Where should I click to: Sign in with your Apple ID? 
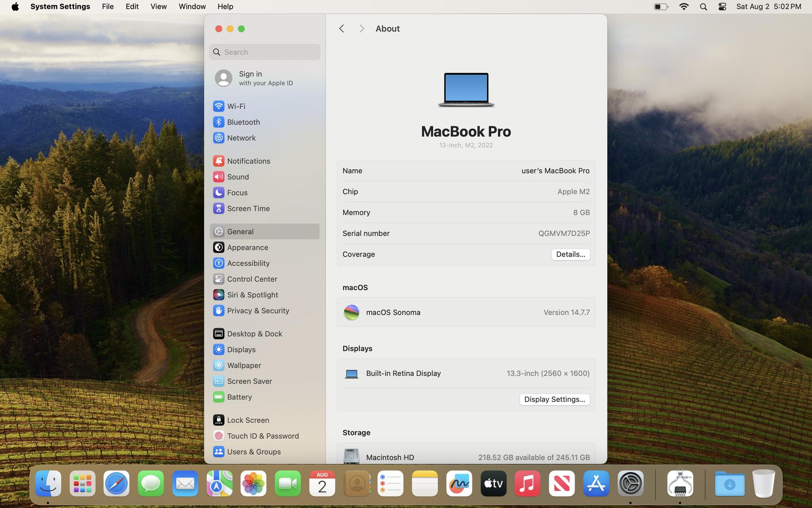[265, 78]
